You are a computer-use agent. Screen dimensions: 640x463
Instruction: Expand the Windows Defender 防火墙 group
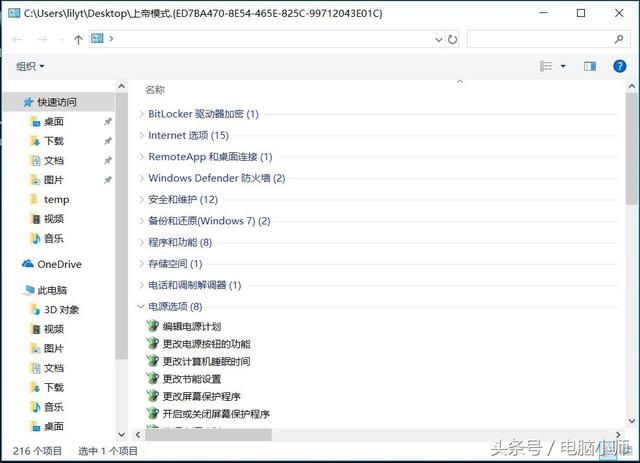141,178
